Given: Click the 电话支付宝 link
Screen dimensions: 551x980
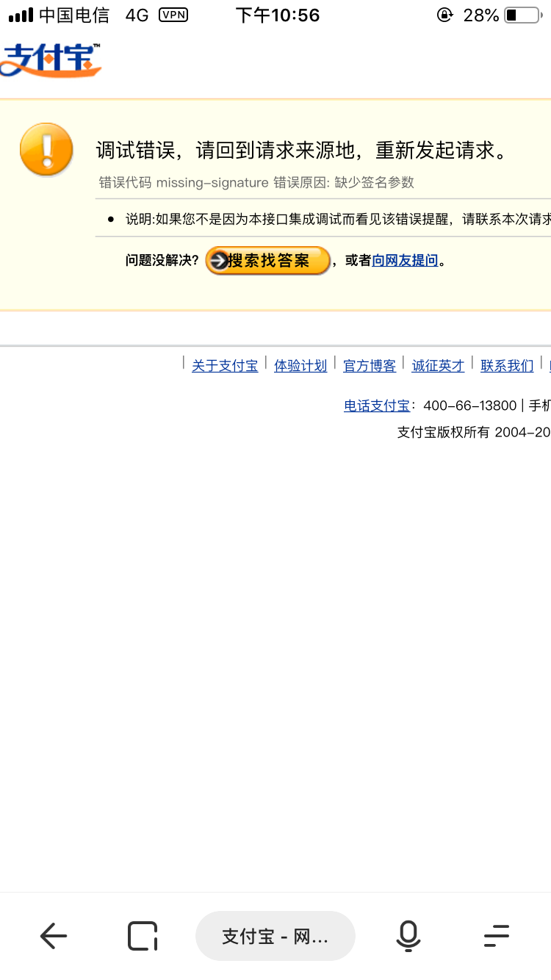Looking at the screenshot, I should click(x=377, y=406).
